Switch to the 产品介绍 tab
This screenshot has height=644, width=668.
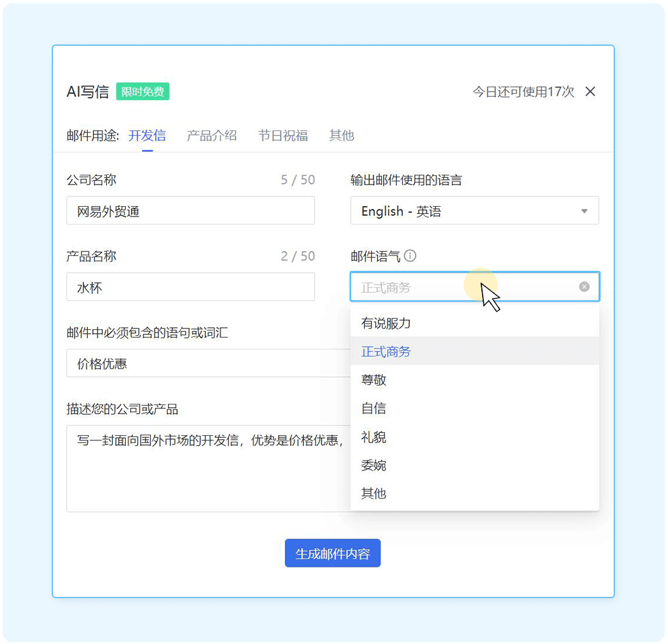(x=212, y=135)
